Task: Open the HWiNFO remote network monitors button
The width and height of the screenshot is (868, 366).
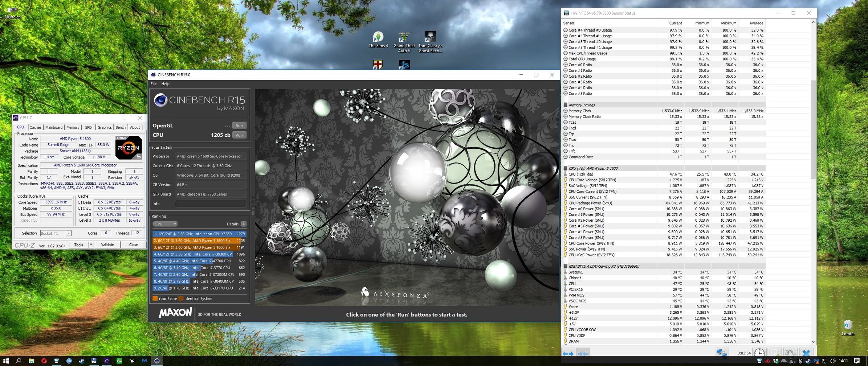Action: coord(721,353)
